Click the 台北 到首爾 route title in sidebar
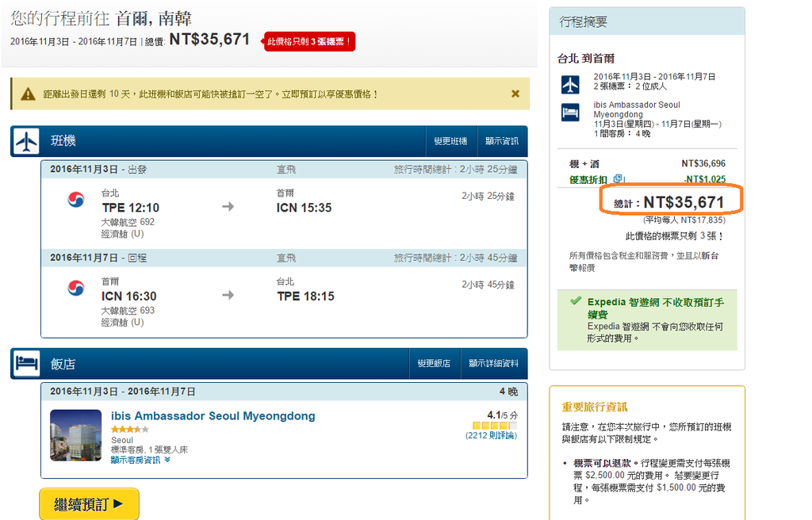The width and height of the screenshot is (812, 520). (586, 59)
